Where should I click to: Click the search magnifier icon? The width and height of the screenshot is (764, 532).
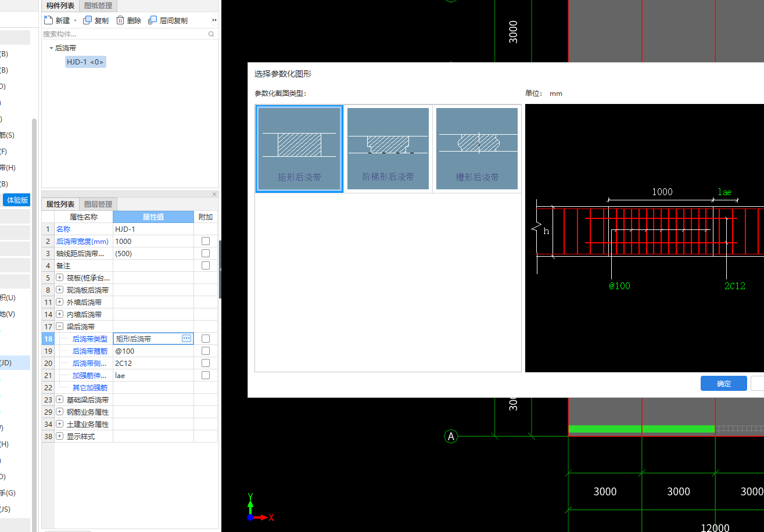[211, 34]
